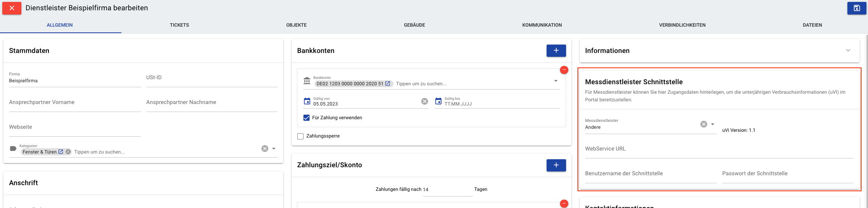Add a new bank account with plus button
This screenshot has height=208, width=868.
(x=556, y=51)
